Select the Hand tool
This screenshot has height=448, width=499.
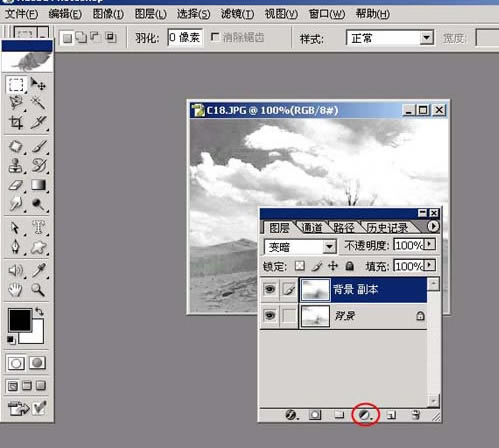pos(16,290)
